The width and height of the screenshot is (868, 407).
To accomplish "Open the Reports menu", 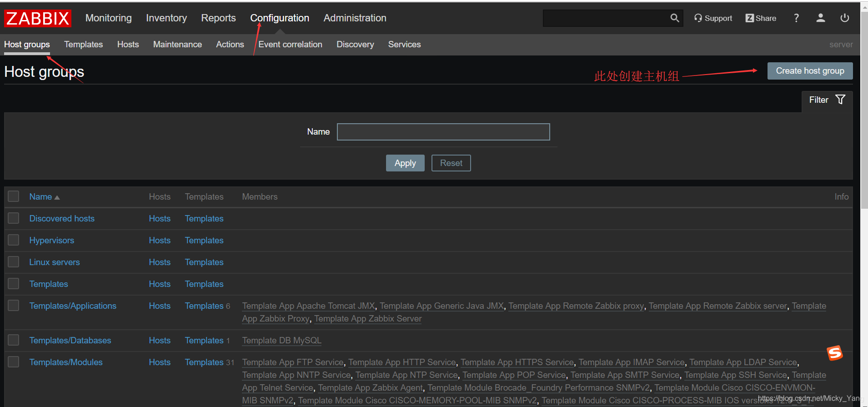I will pos(219,18).
